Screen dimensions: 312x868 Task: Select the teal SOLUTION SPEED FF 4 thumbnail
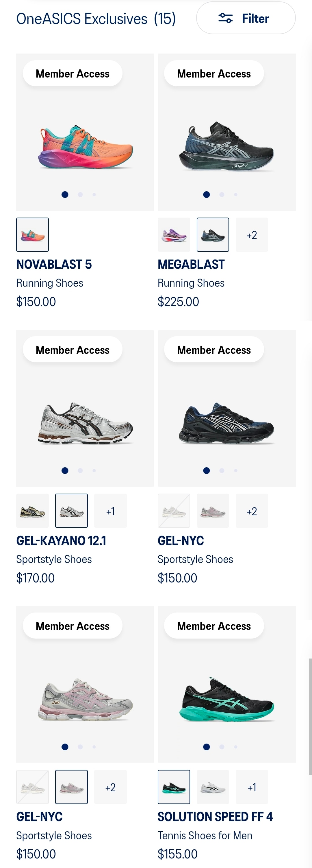tap(174, 787)
